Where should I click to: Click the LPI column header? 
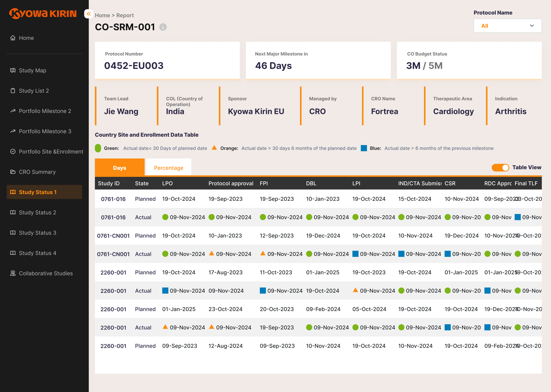pyautogui.click(x=356, y=183)
